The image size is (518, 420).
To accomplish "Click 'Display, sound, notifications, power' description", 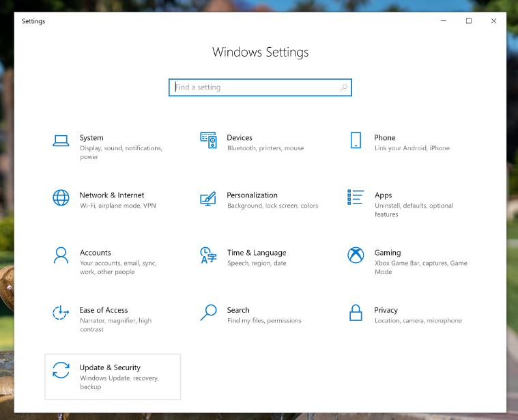I will 121,152.
